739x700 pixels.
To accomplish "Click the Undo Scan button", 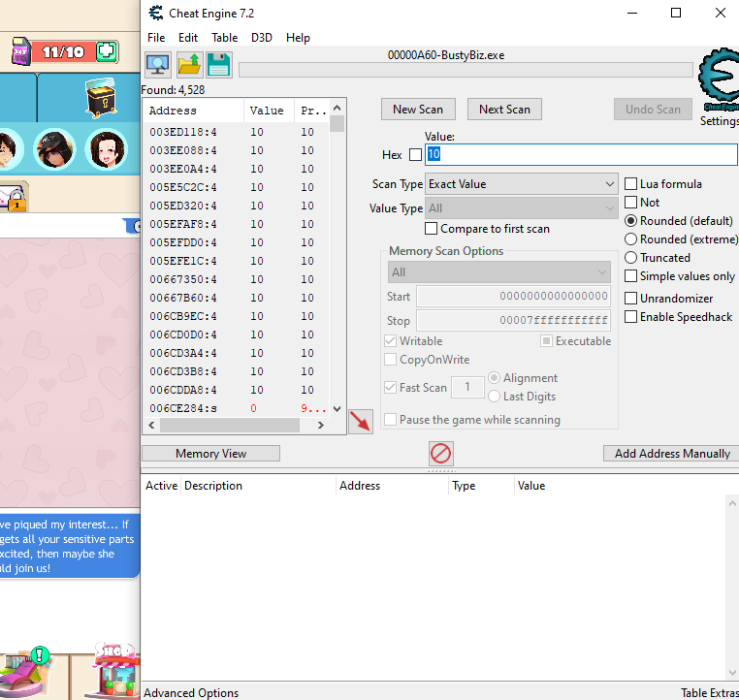I will coord(653,110).
